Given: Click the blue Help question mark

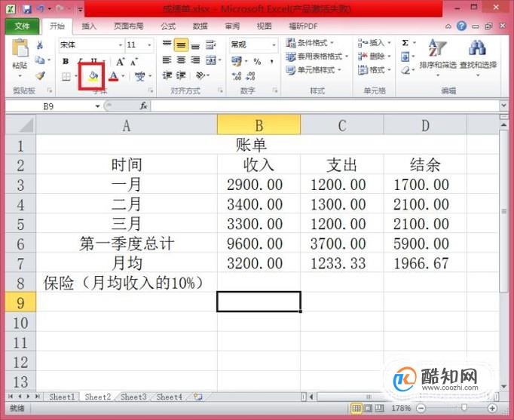Looking at the screenshot, I should tap(461, 26).
